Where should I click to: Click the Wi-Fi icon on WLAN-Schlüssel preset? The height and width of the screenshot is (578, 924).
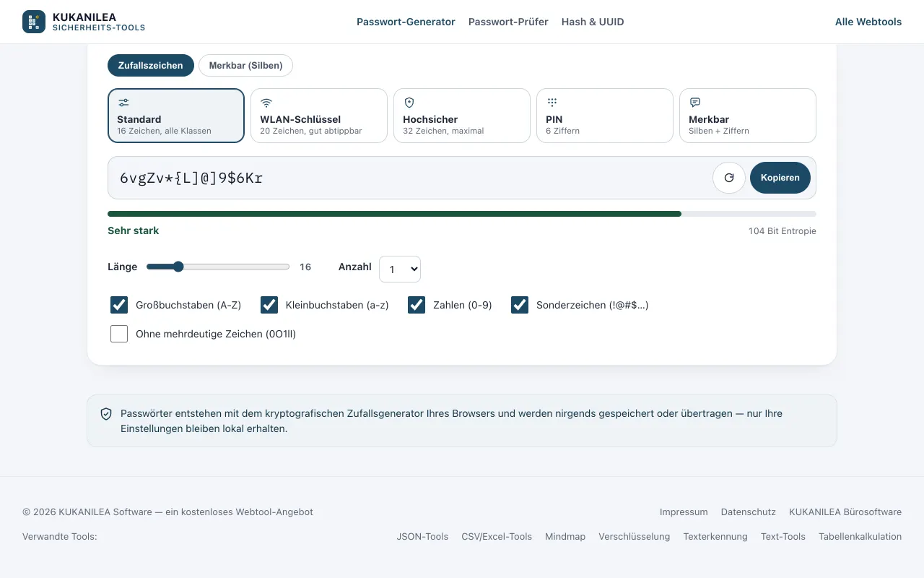pos(266,103)
